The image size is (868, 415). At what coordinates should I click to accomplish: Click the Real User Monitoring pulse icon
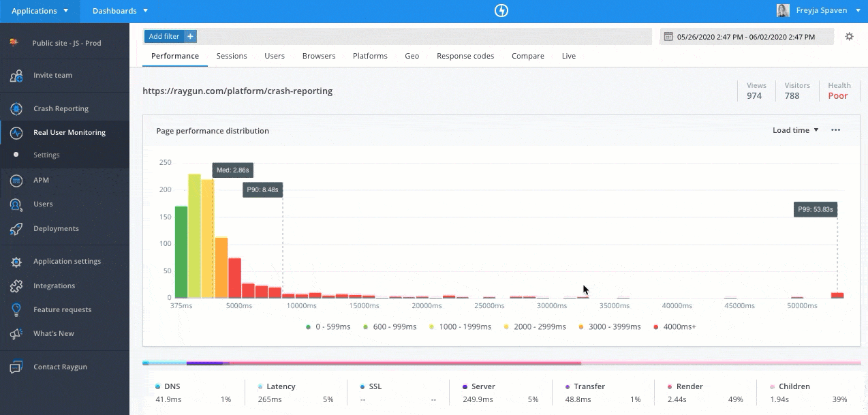[16, 133]
